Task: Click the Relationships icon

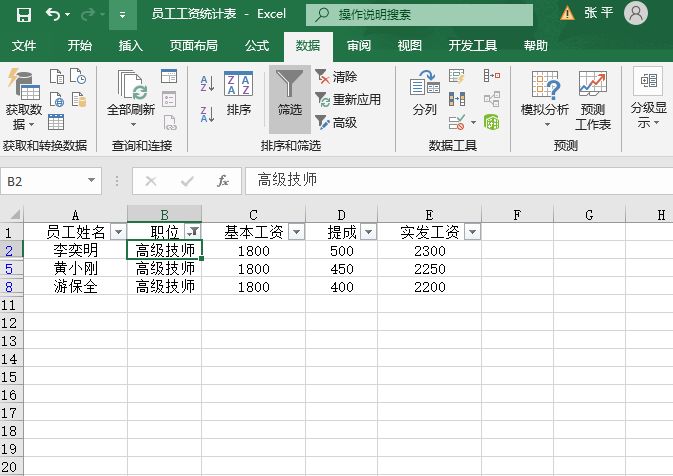Action: pyautogui.click(x=492, y=99)
